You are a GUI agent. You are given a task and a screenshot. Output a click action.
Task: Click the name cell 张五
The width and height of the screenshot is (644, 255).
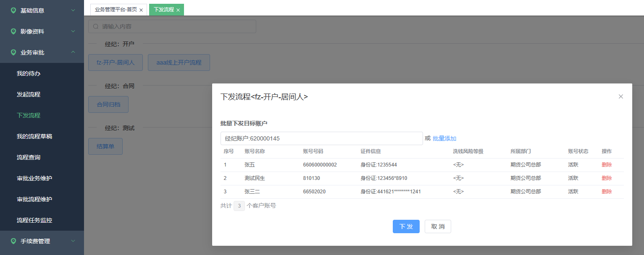[x=250, y=165]
